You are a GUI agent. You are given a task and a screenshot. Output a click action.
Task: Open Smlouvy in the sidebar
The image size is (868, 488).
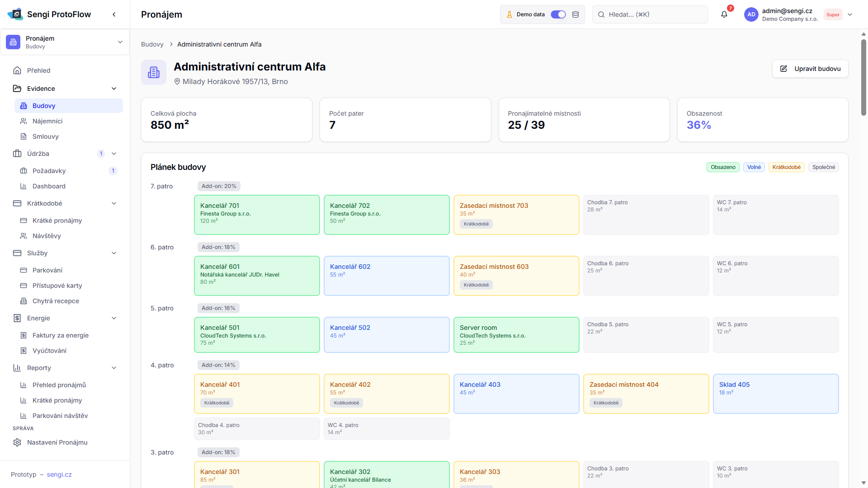point(46,136)
